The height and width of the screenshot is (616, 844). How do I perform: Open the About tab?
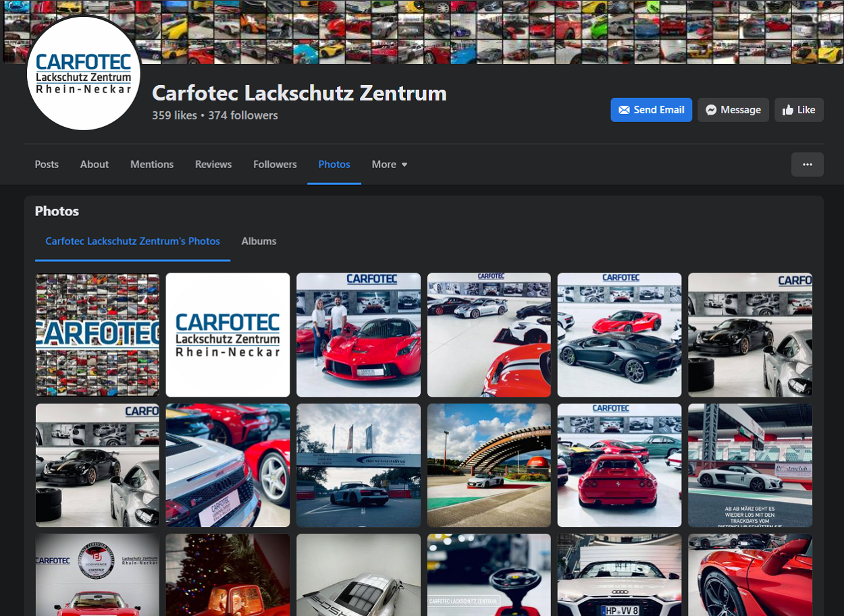95,164
